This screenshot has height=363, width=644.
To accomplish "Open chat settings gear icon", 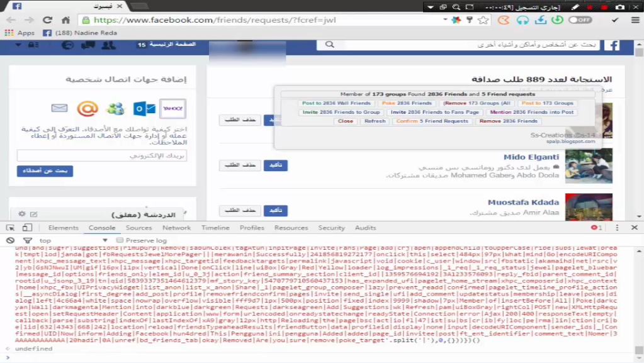I will click(22, 214).
